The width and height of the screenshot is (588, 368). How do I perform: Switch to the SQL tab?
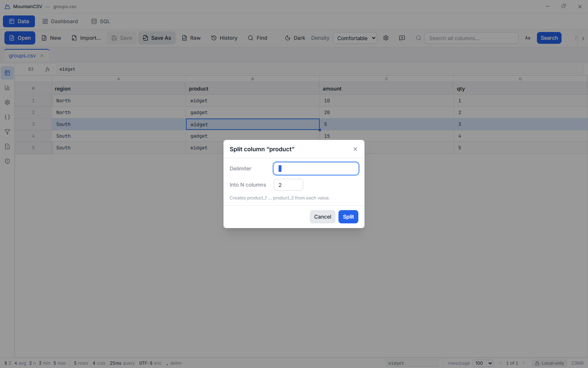tap(101, 21)
